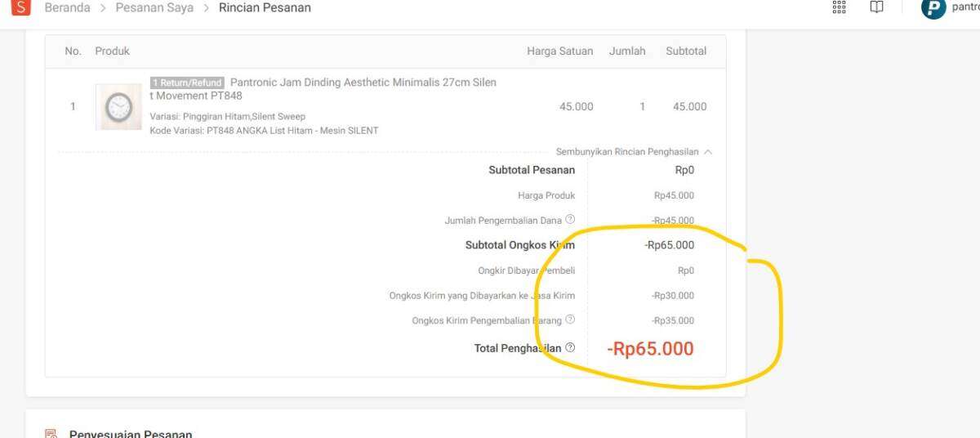Go to Beranda breadcrumb
The width and height of the screenshot is (980, 438).
click(67, 8)
